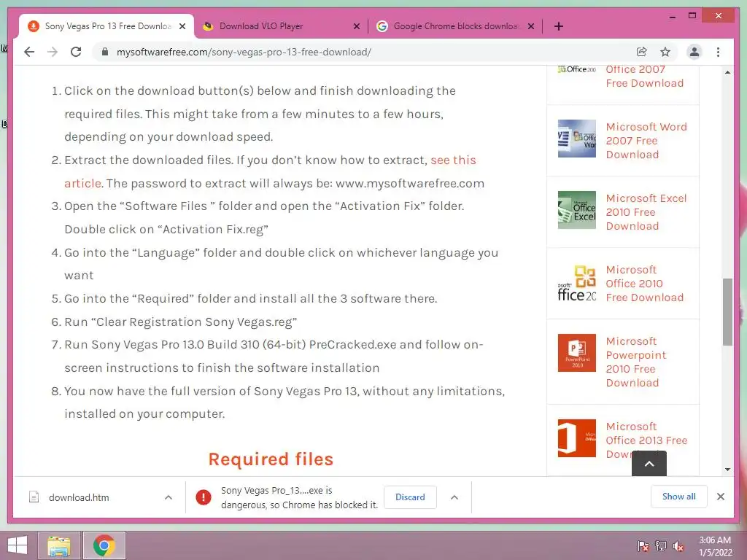Open Microsoft Office 2013 Free Download link

pos(646,440)
